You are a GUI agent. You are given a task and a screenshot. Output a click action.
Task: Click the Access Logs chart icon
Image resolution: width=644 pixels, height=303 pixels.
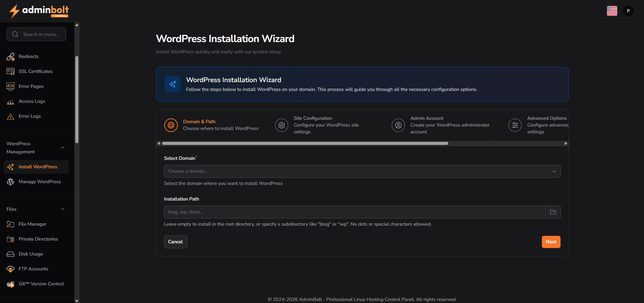11,101
